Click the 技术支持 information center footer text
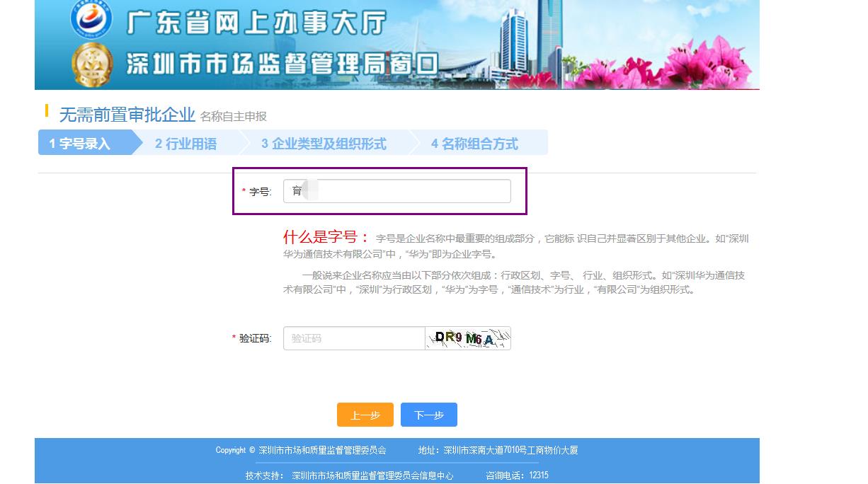The width and height of the screenshot is (868, 484). (x=349, y=476)
